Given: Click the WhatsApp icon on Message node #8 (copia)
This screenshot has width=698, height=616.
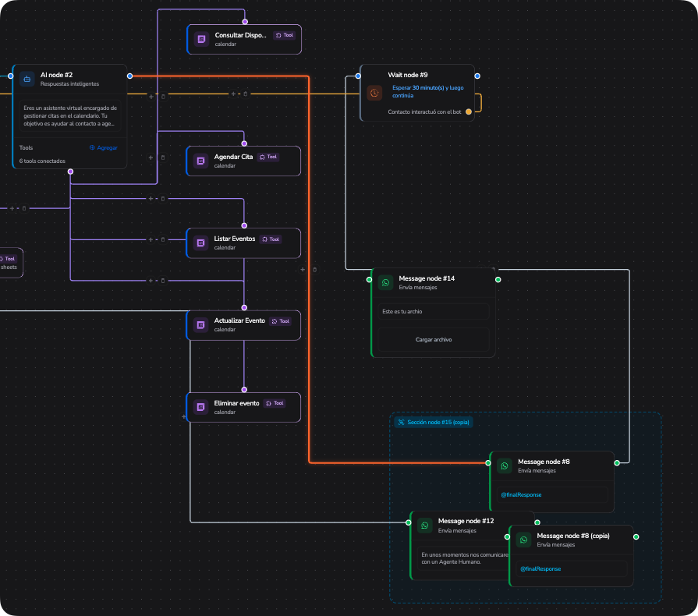Looking at the screenshot, I should (x=523, y=540).
